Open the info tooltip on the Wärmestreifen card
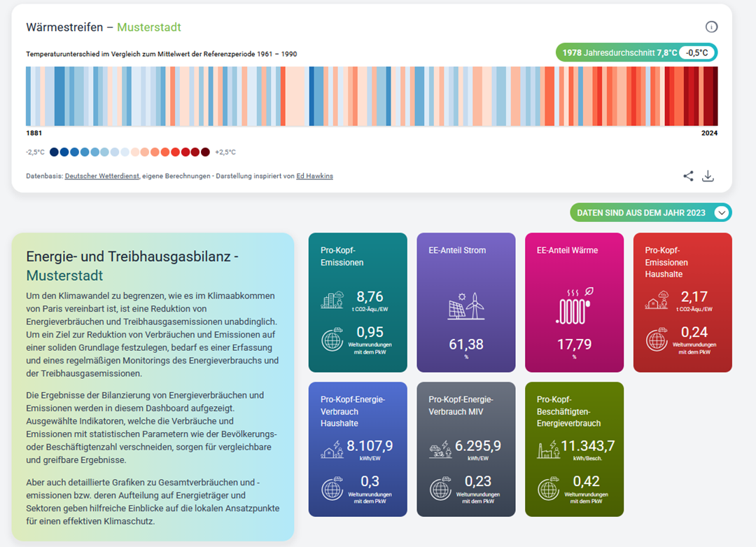 click(x=712, y=26)
